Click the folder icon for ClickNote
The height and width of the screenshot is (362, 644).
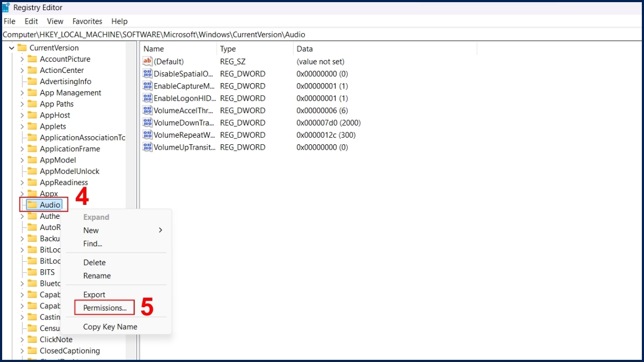coord(32,339)
